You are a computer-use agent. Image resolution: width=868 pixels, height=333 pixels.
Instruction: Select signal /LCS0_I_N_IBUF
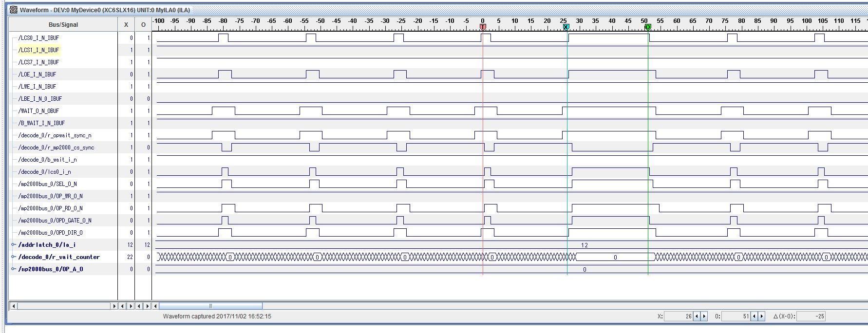[x=38, y=37]
